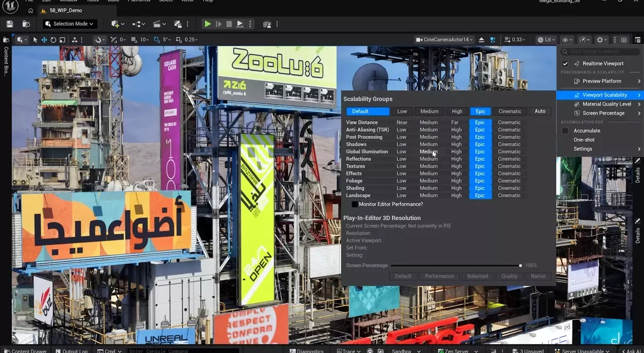Click the Default scalability group button
644x353 pixels.
coord(368,111)
